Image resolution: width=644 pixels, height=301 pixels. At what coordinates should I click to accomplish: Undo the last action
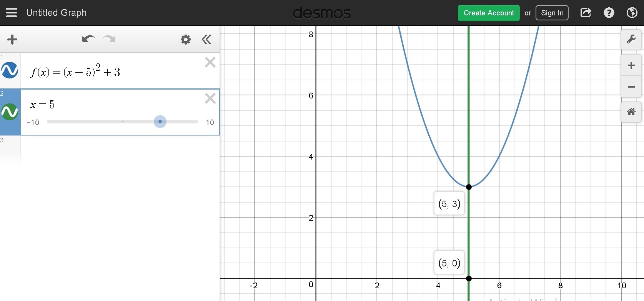tap(88, 39)
